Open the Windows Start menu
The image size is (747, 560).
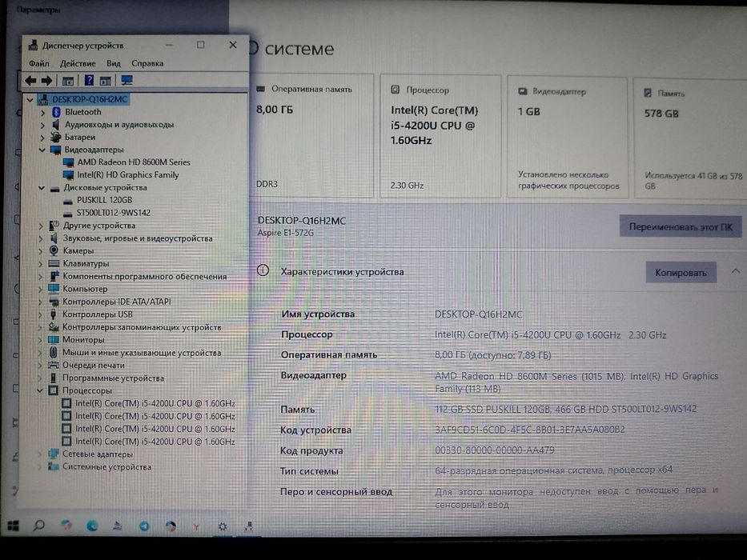14,526
